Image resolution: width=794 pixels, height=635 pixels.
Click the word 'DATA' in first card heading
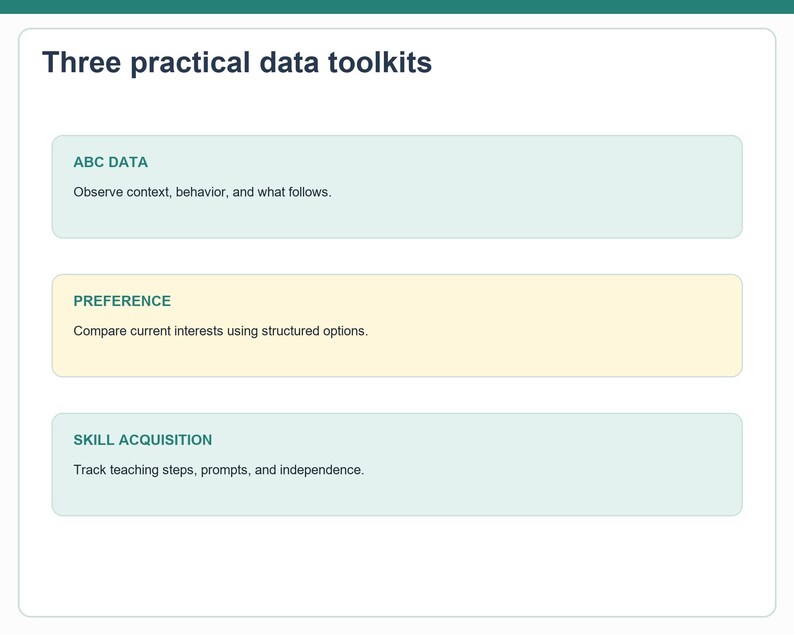tap(128, 162)
